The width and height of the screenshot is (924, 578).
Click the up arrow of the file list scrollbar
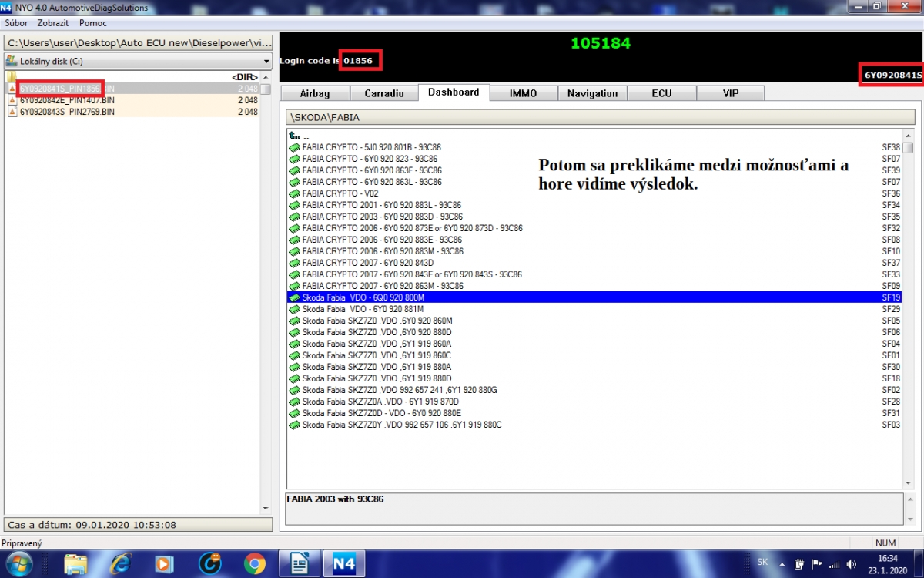pyautogui.click(x=266, y=78)
